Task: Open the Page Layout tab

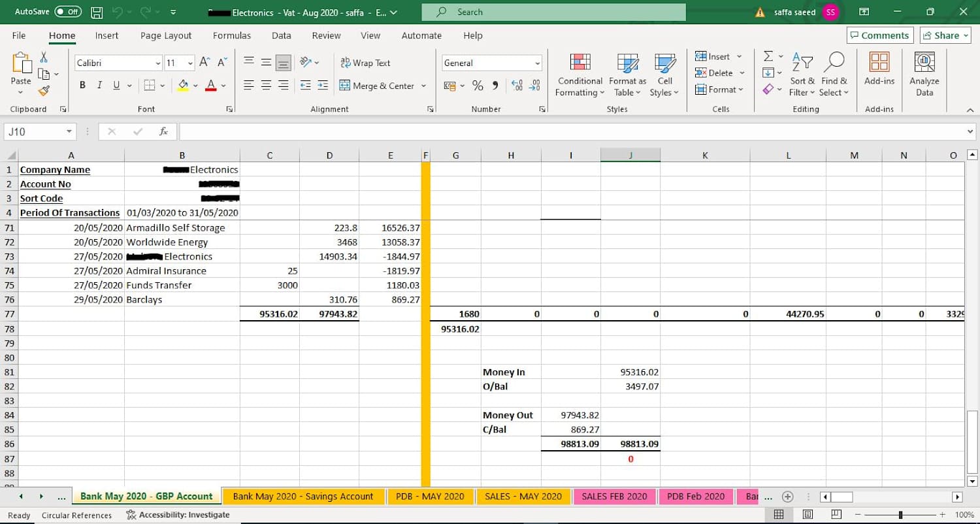Action: pyautogui.click(x=166, y=35)
